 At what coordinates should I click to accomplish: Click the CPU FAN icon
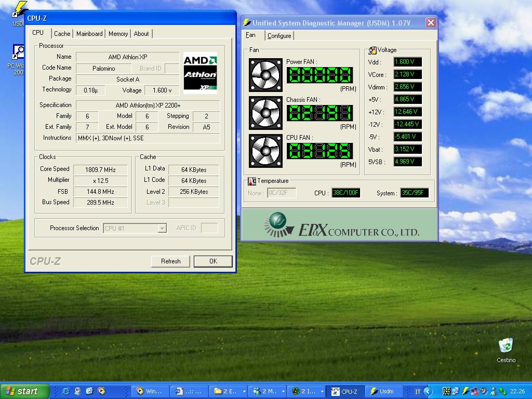tap(265, 151)
